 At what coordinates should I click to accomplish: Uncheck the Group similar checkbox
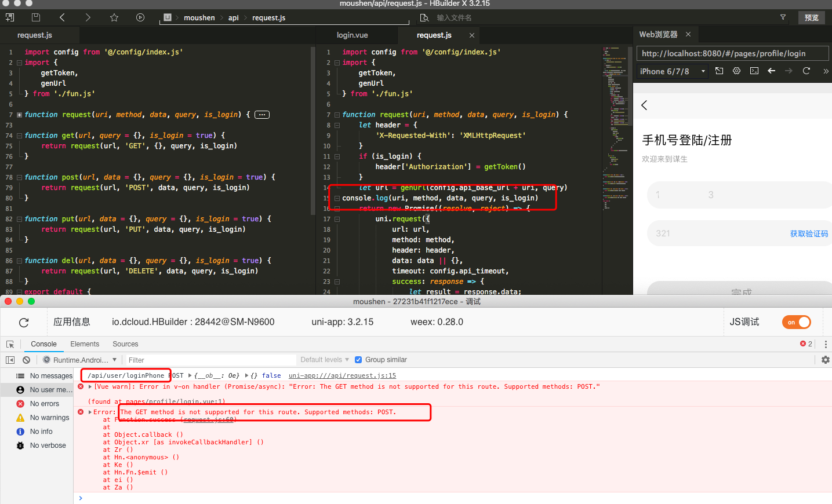point(358,360)
